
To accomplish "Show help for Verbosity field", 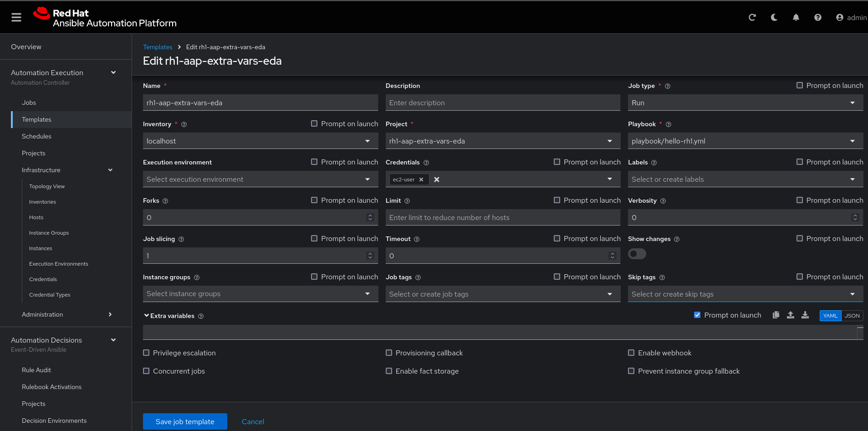I will (663, 201).
